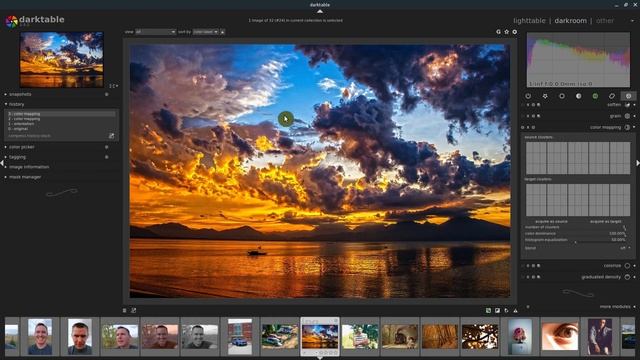The height and width of the screenshot is (360, 640).
Task: Show basic modules group (circle icon)
Action: [x=562, y=96]
